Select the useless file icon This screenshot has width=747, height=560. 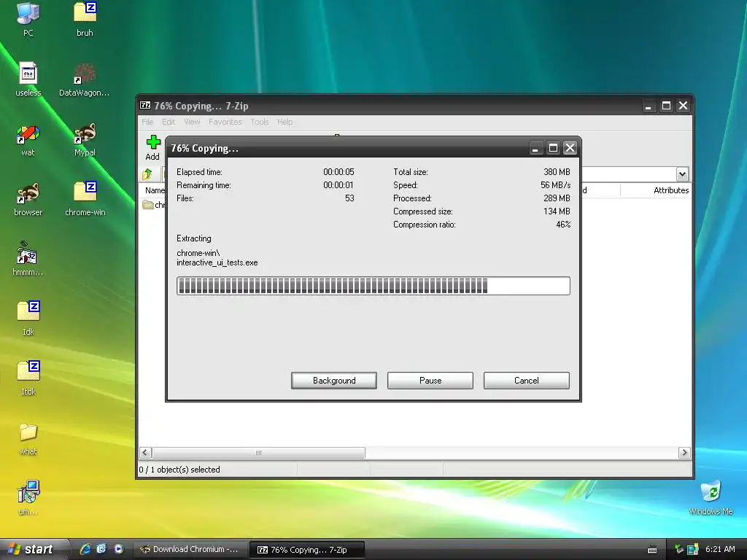click(28, 79)
